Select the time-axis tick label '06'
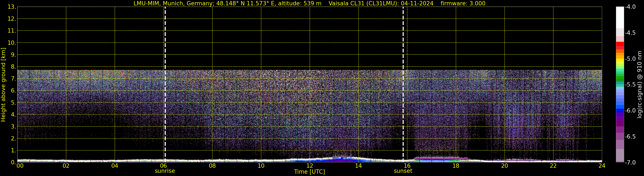The width and height of the screenshot is (644, 176). (x=163, y=166)
